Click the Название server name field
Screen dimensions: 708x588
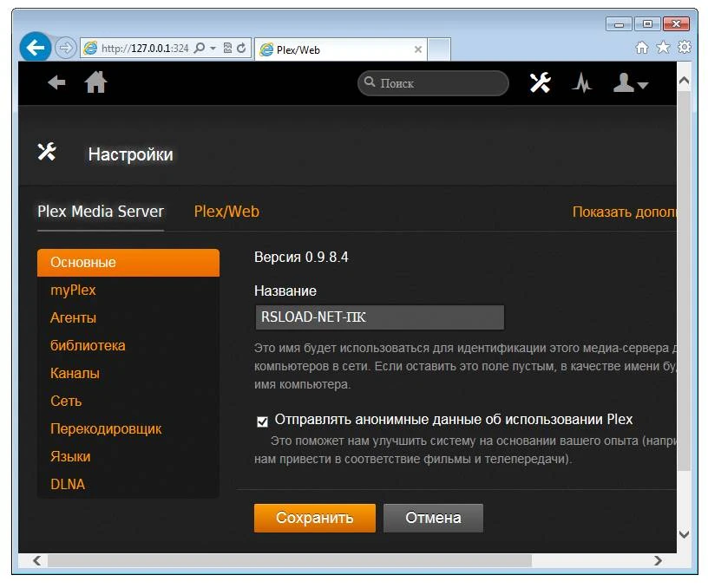380,317
